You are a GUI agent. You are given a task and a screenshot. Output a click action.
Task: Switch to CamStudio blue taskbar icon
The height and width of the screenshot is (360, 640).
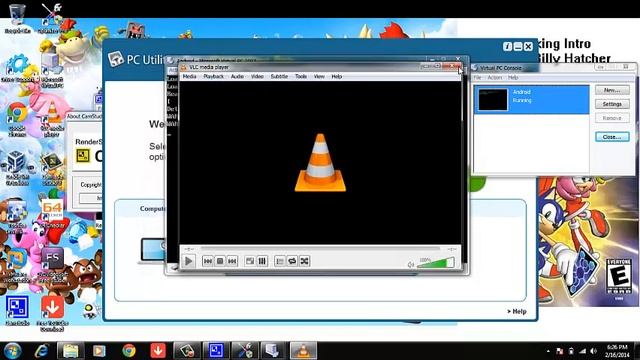[216, 351]
